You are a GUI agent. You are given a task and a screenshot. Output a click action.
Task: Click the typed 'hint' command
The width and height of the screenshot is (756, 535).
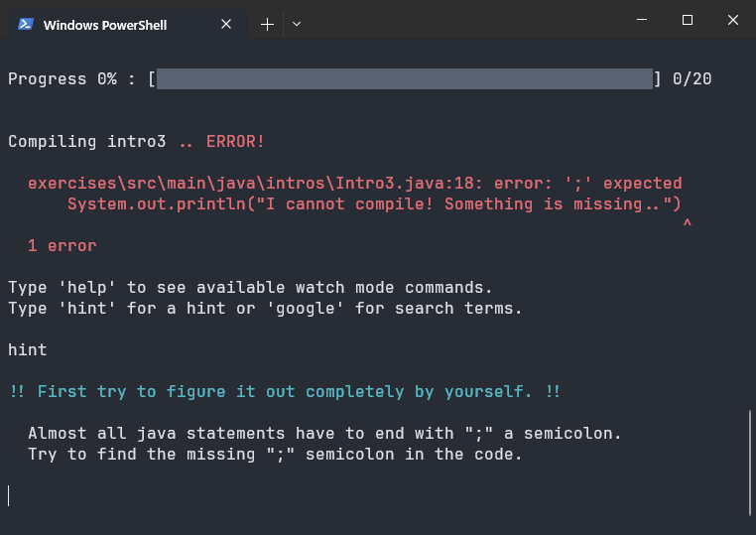[28, 349]
